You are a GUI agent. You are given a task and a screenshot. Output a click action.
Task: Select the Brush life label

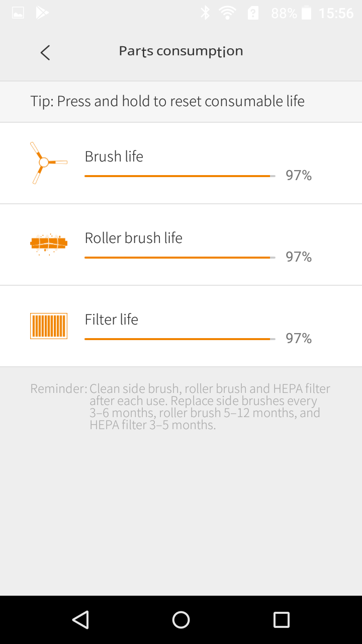114,156
